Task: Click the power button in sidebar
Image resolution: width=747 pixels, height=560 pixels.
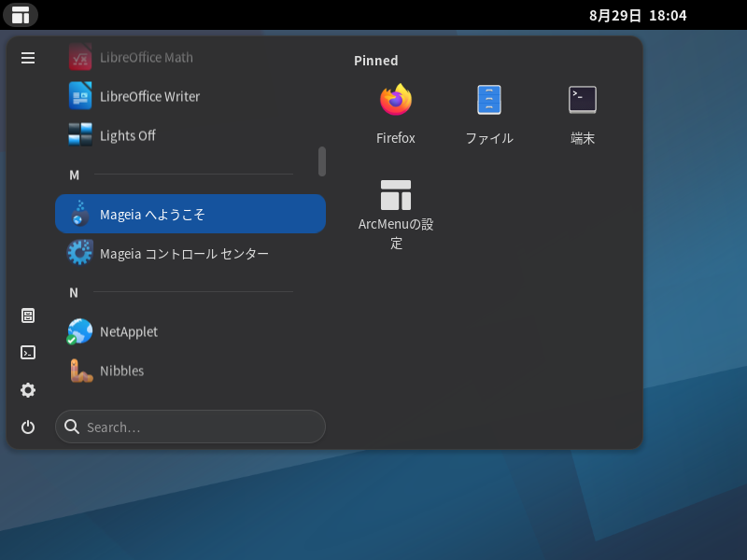Action: point(28,427)
